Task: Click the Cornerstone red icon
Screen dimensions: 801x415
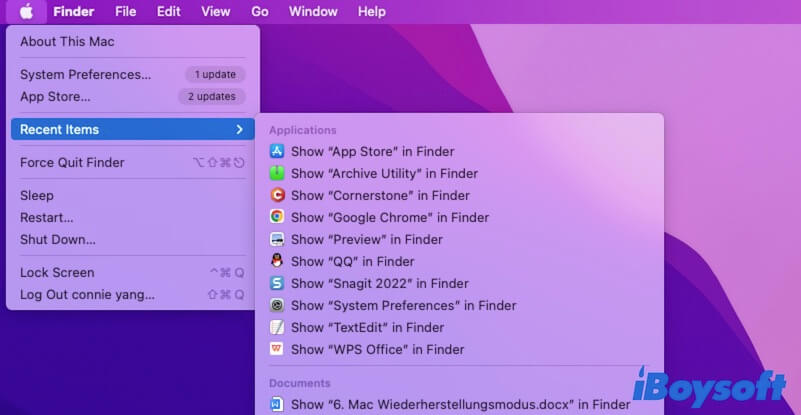Action: 277,195
